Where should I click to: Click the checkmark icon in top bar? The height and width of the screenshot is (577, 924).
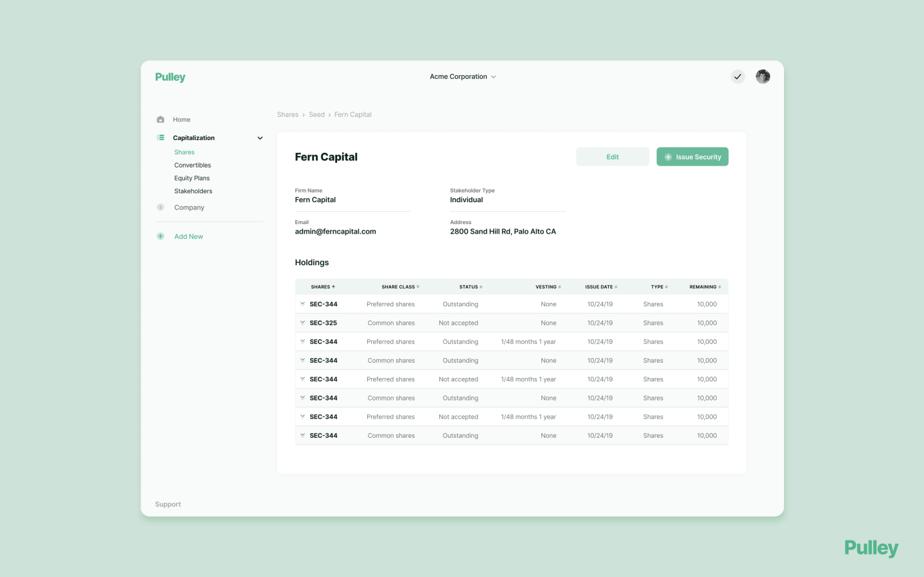click(x=738, y=76)
